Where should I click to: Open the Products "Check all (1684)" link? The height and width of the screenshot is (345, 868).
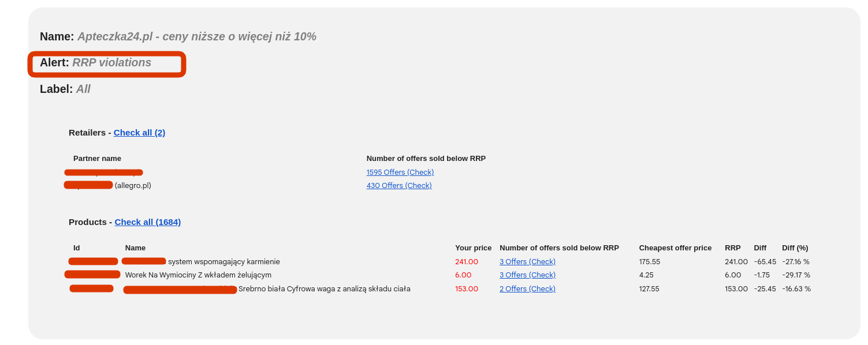pyautogui.click(x=148, y=222)
